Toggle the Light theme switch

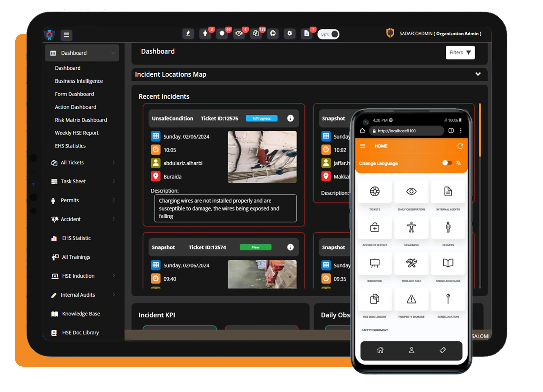[328, 34]
